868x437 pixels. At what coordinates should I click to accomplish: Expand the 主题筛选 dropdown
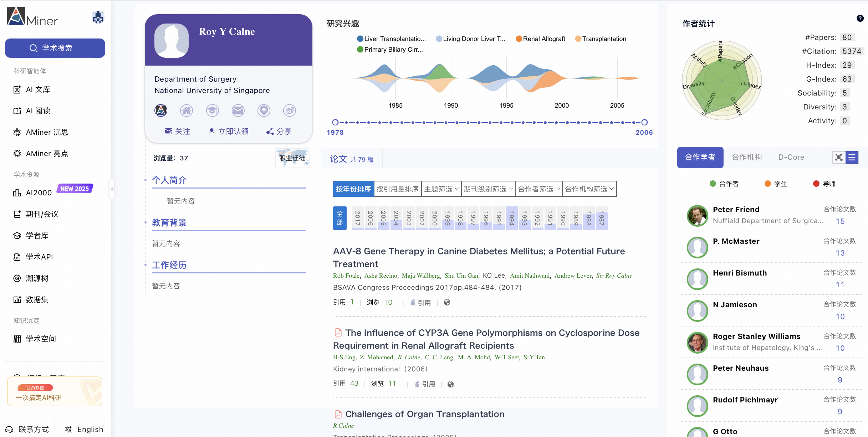(x=441, y=189)
